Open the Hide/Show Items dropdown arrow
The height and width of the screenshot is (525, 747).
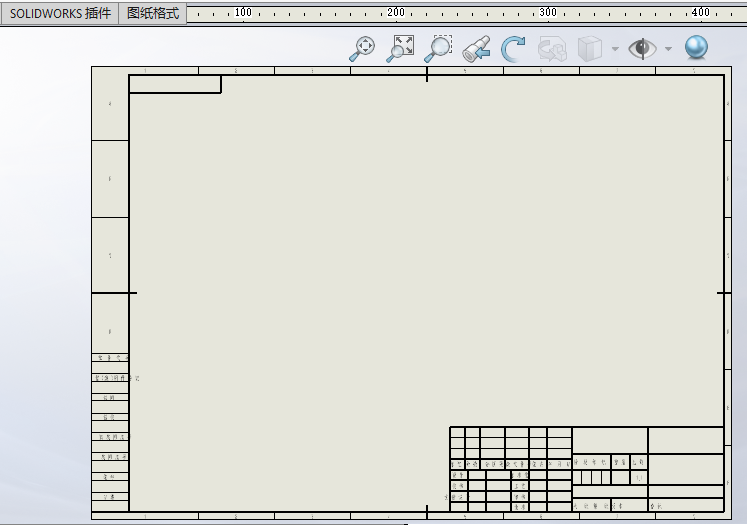(x=668, y=49)
